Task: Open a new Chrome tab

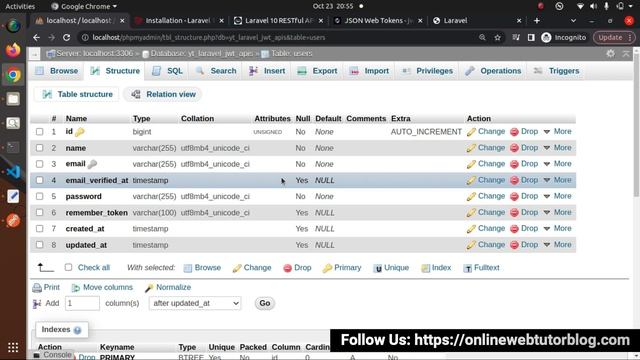Action: coord(537,20)
